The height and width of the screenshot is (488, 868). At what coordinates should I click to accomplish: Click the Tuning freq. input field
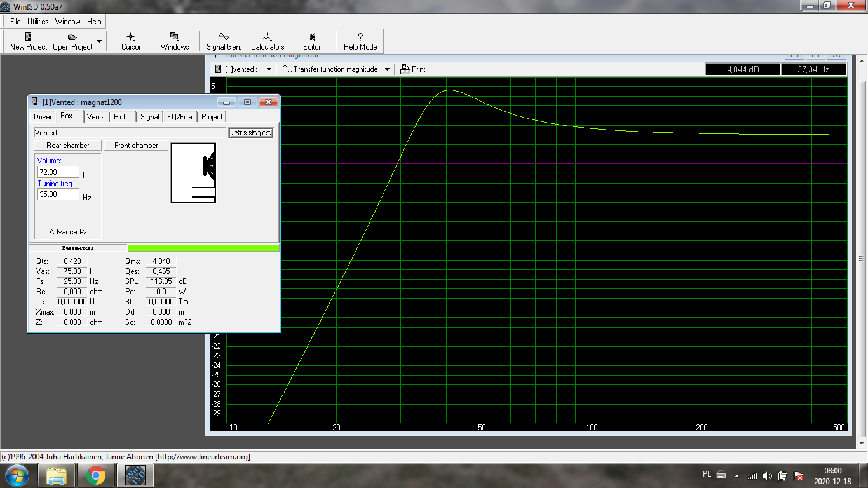pyautogui.click(x=58, y=194)
